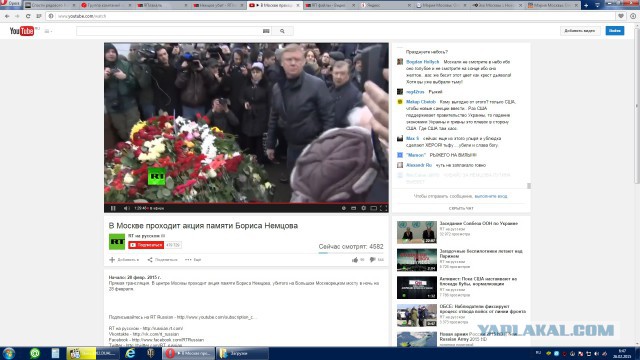
Task: Open the 'Активист: Пока США' suggested video thumbnail
Action: click(x=417, y=287)
